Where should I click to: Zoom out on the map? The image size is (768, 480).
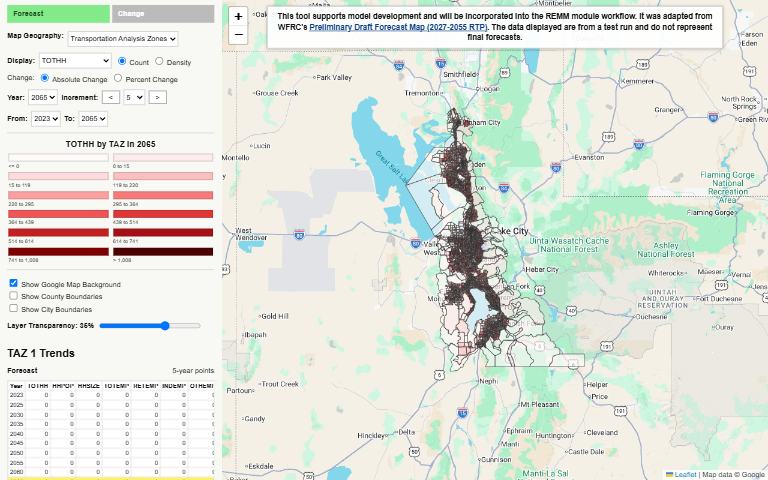(x=238, y=35)
